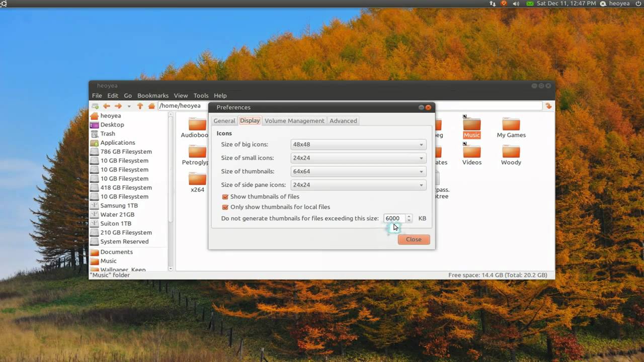Screen dimensions: 644x362
Task: Open the green mail indicator
Action: click(529, 4)
